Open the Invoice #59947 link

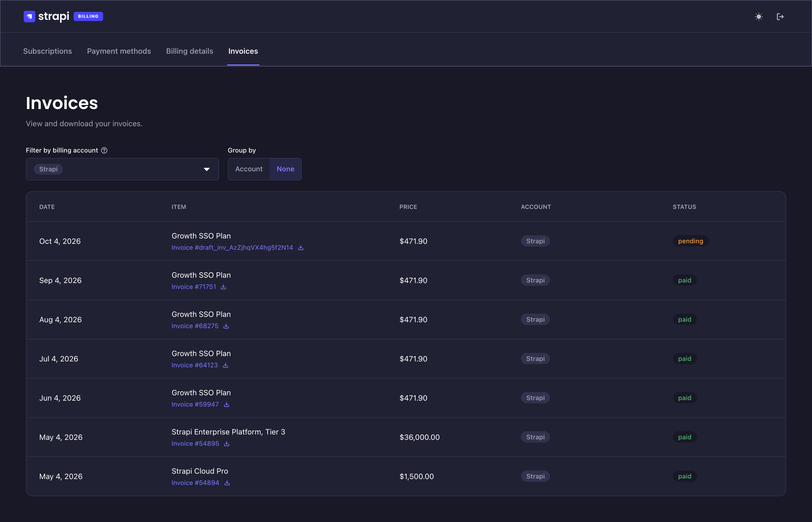tap(195, 404)
